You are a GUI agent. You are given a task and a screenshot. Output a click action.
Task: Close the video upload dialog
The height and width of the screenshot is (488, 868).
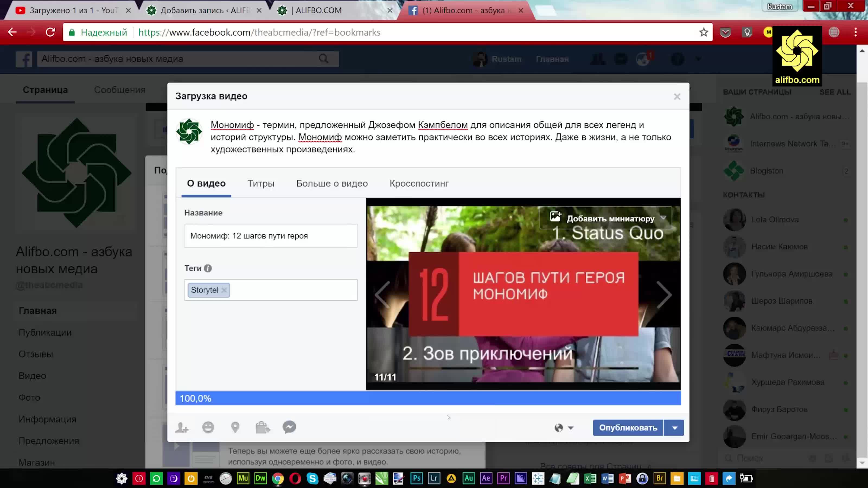(x=677, y=97)
